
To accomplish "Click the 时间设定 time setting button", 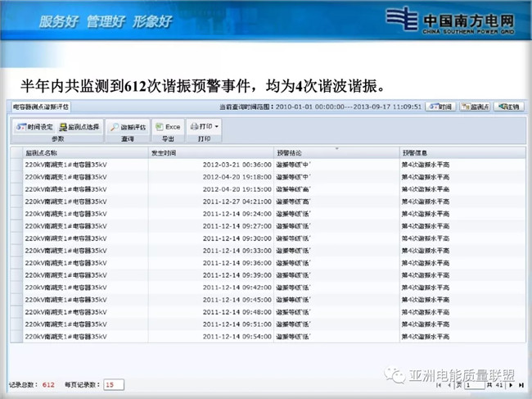I will pos(34,127).
